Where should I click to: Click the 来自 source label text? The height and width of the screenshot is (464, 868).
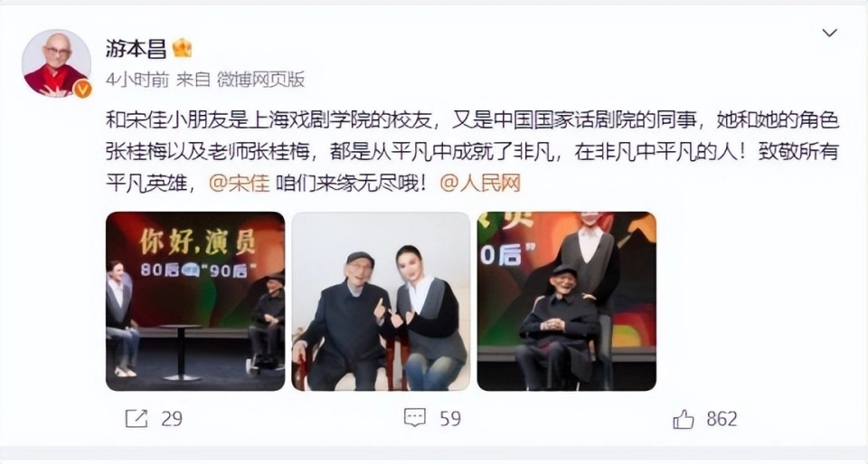click(193, 80)
